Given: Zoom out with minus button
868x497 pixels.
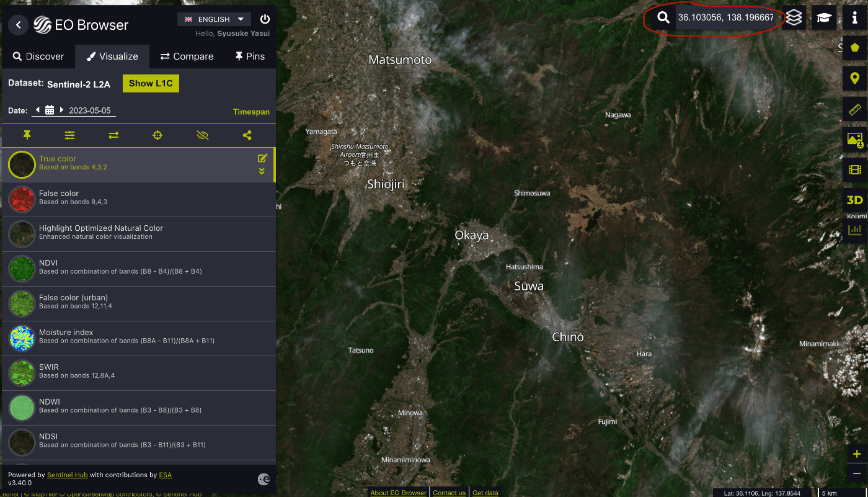Looking at the screenshot, I should tap(857, 473).
